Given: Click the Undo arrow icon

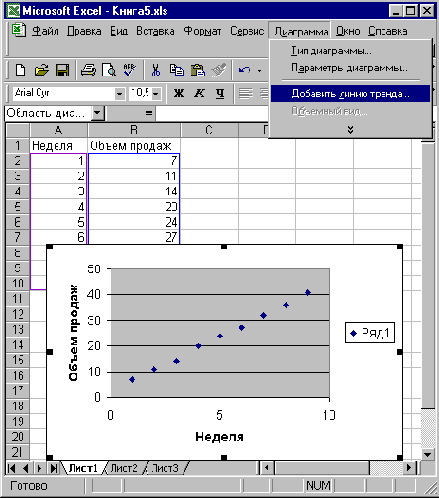Looking at the screenshot, I should point(244,70).
